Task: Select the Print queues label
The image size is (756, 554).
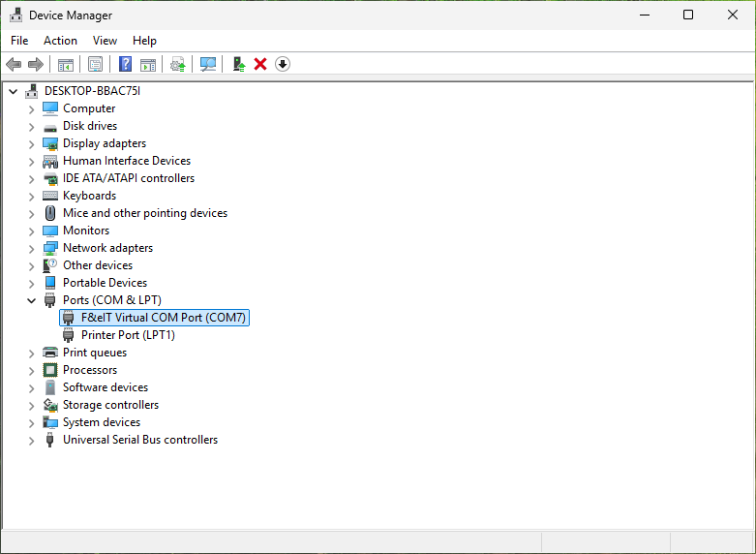Action: pyautogui.click(x=95, y=353)
